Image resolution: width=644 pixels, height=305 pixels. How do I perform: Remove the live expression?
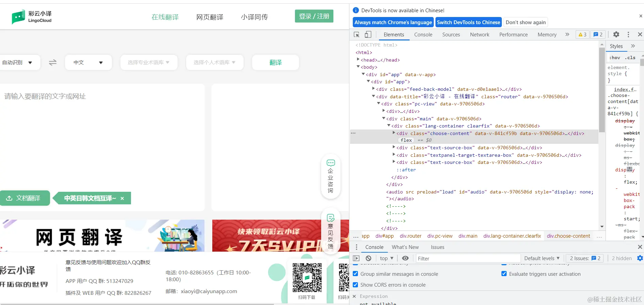click(x=354, y=296)
